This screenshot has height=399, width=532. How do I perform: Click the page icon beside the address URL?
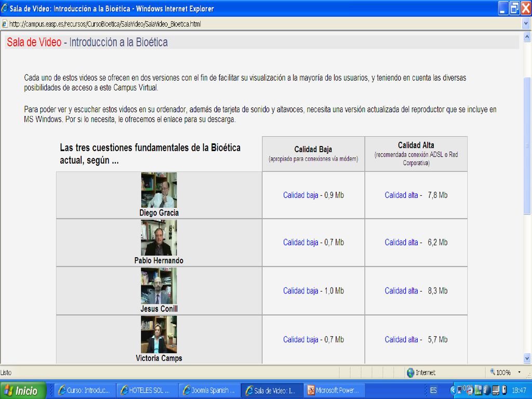click(x=4, y=24)
